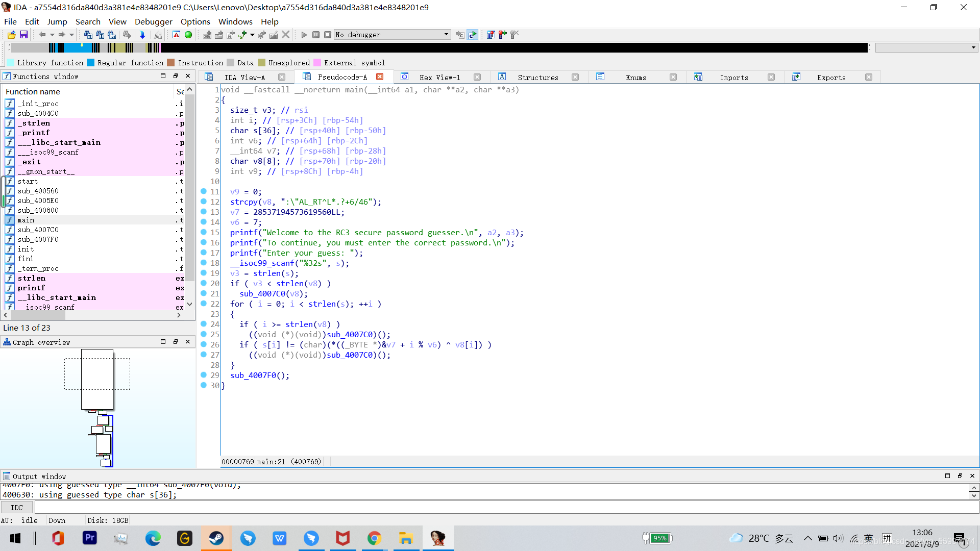The width and height of the screenshot is (980, 551).
Task: Expand the forward jump history dropdown arrow
Action: click(x=71, y=35)
